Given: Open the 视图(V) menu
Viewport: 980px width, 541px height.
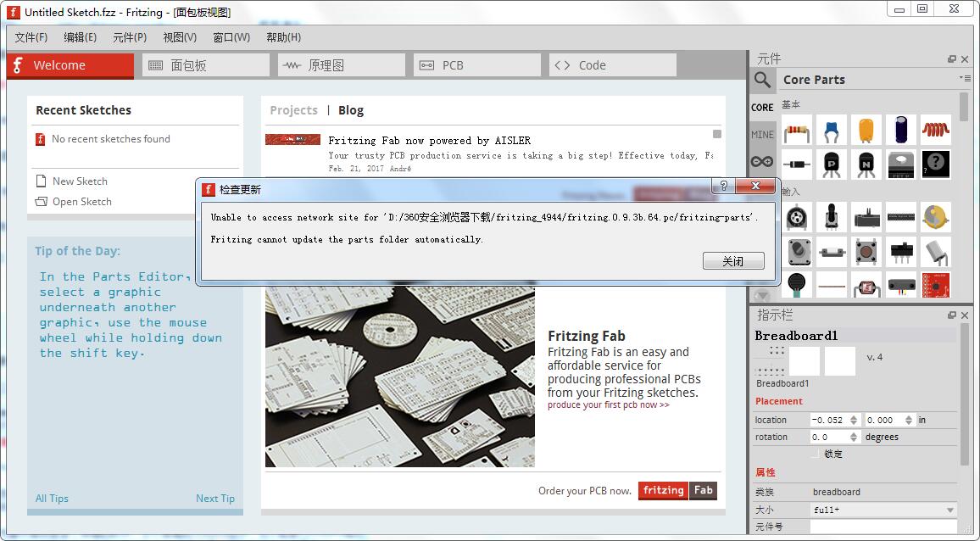Looking at the screenshot, I should point(180,37).
